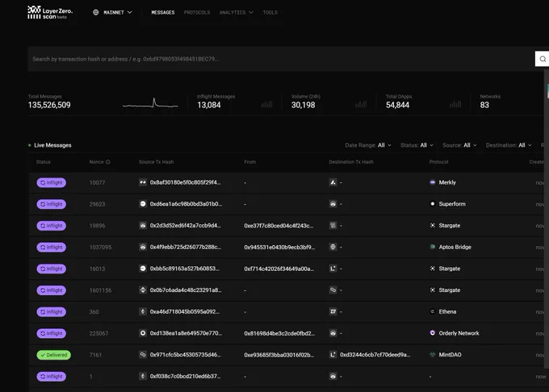Viewport: 549px width, 392px height.
Task: Open From address 0x945531e0430b9ecb3bf9
Action: (279, 247)
